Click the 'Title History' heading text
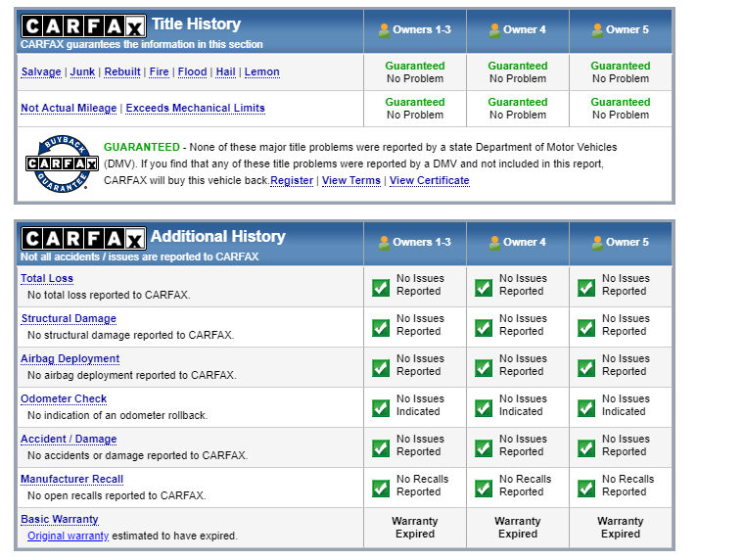The height and width of the screenshot is (560, 744). 197,24
